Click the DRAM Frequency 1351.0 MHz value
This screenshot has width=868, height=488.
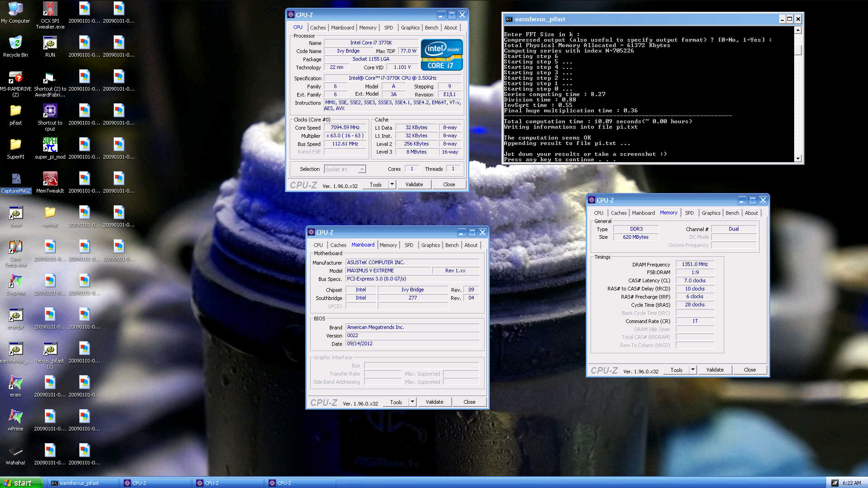coord(694,264)
